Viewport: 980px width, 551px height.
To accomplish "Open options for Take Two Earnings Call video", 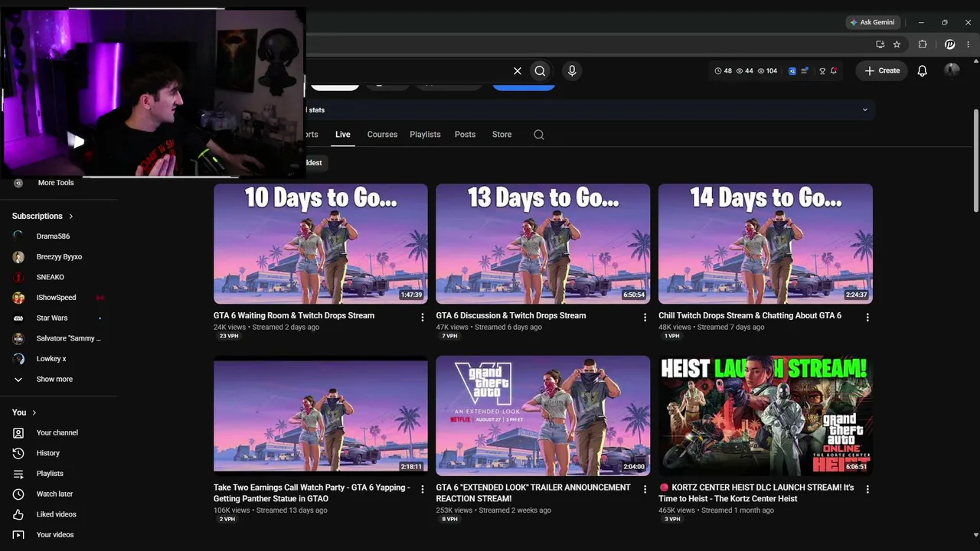I will tap(422, 489).
